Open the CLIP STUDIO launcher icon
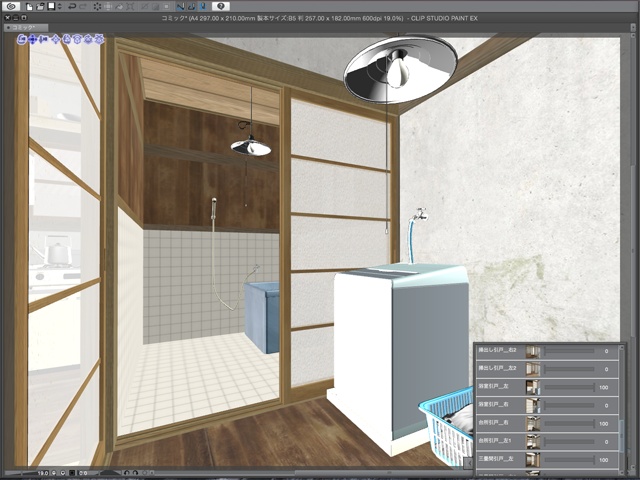Image resolution: width=640 pixels, height=480 pixels. coord(11,6)
